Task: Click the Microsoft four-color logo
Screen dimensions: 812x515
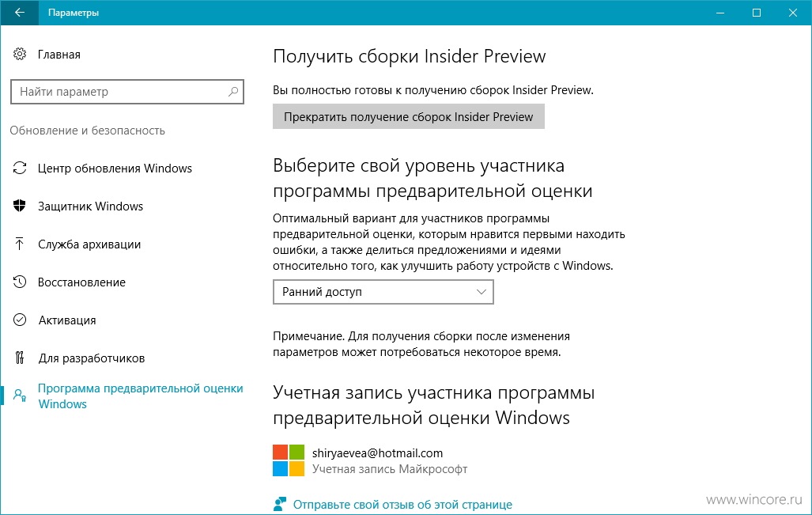Action: tap(289, 460)
